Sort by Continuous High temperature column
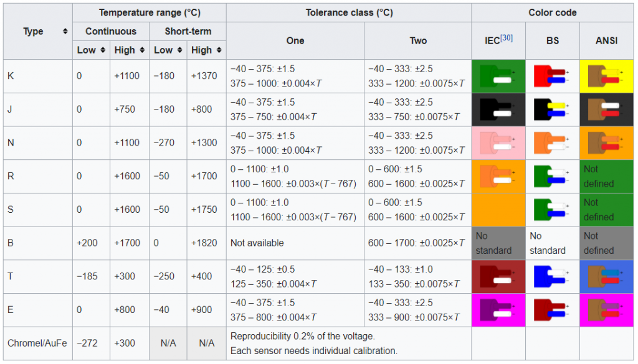Image resolution: width=638 pixels, height=364 pixels. click(141, 50)
